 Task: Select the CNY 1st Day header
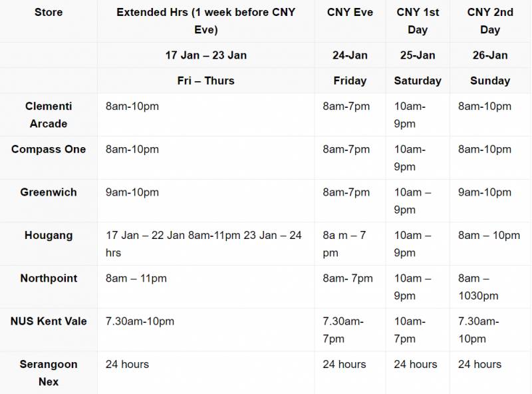(418, 21)
